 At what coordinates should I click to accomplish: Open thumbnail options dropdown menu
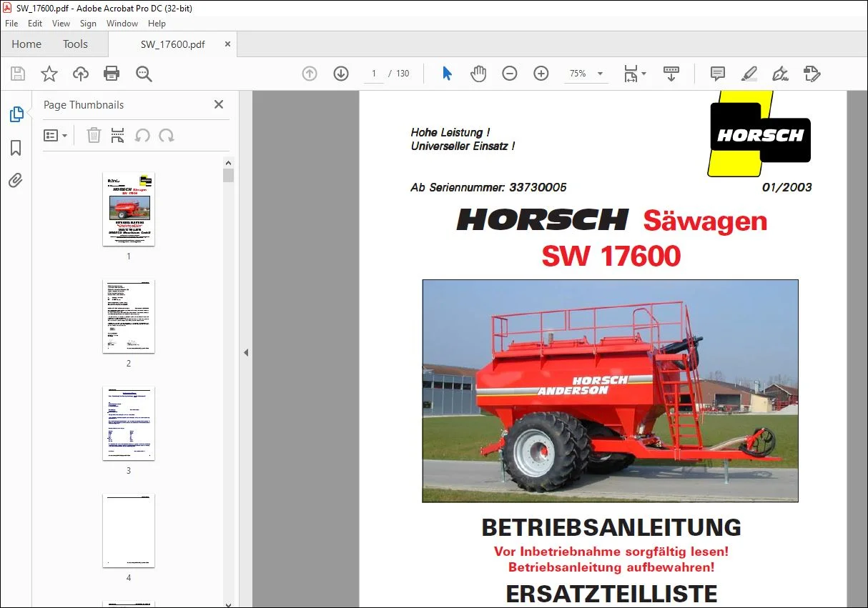56,136
